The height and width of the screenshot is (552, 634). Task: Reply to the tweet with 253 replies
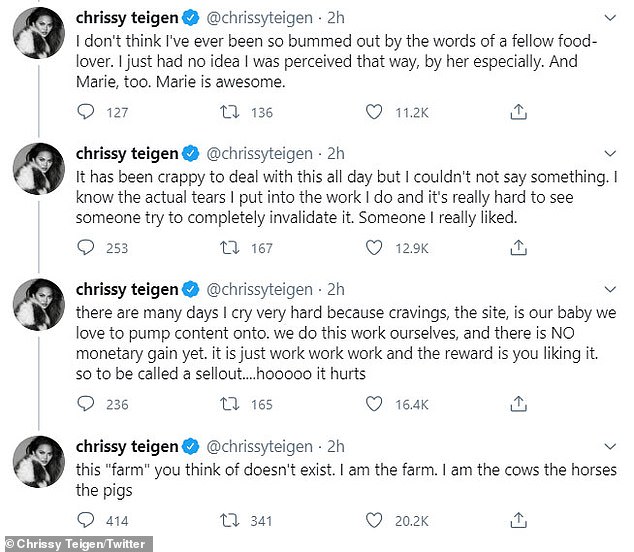[x=87, y=248]
